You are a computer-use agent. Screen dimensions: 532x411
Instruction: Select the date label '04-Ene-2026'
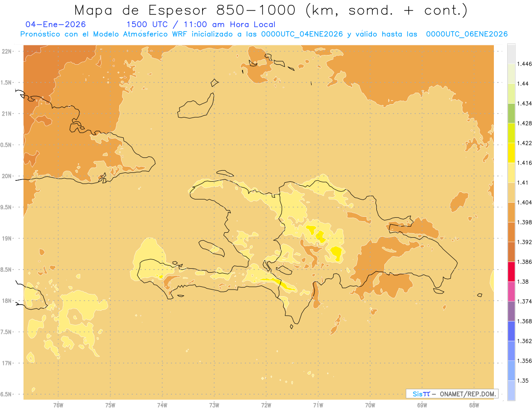(56, 24)
